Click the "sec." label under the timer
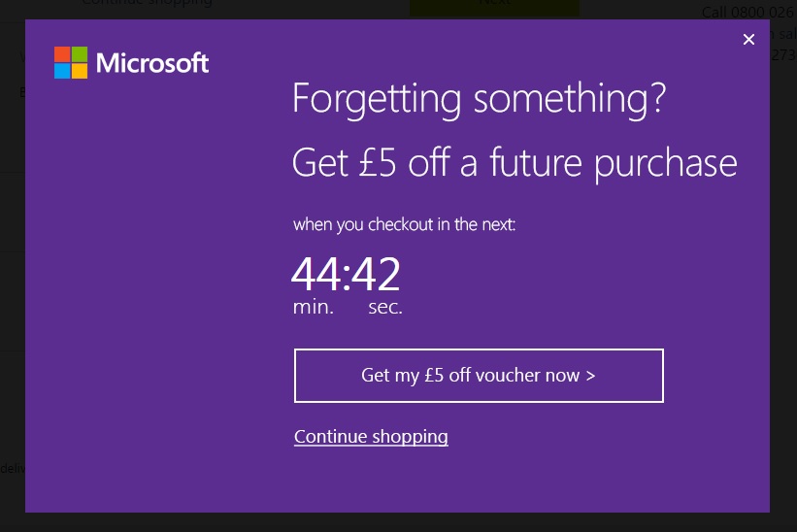This screenshot has width=797, height=532. click(x=385, y=307)
